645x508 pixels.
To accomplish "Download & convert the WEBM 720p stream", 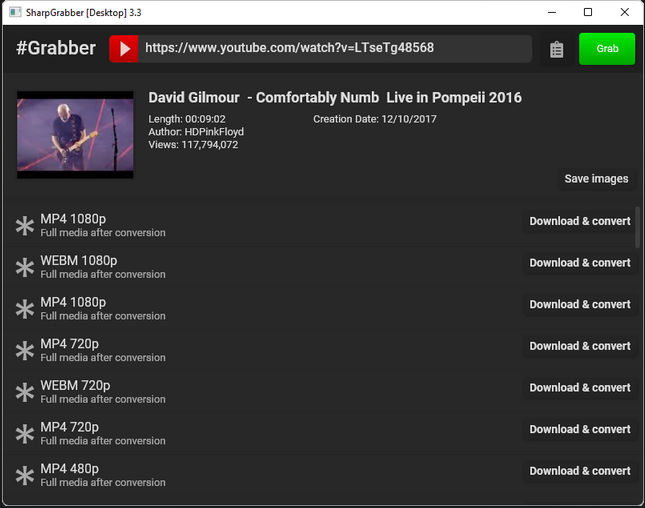I will tap(580, 387).
